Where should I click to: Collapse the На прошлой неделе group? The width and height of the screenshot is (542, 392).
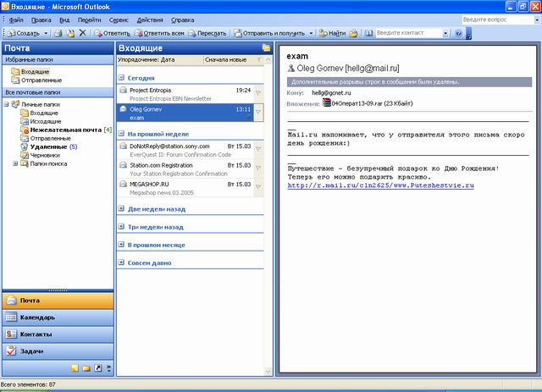pyautogui.click(x=121, y=134)
